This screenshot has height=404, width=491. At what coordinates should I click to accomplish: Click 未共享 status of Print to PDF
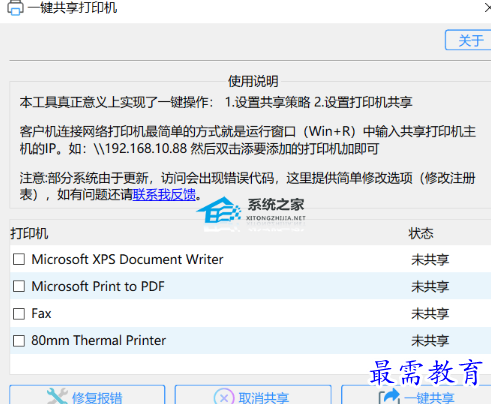click(x=430, y=287)
